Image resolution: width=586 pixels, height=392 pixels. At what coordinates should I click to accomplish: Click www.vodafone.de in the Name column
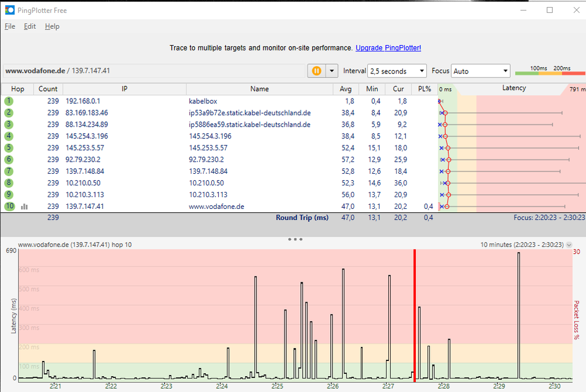click(x=216, y=206)
